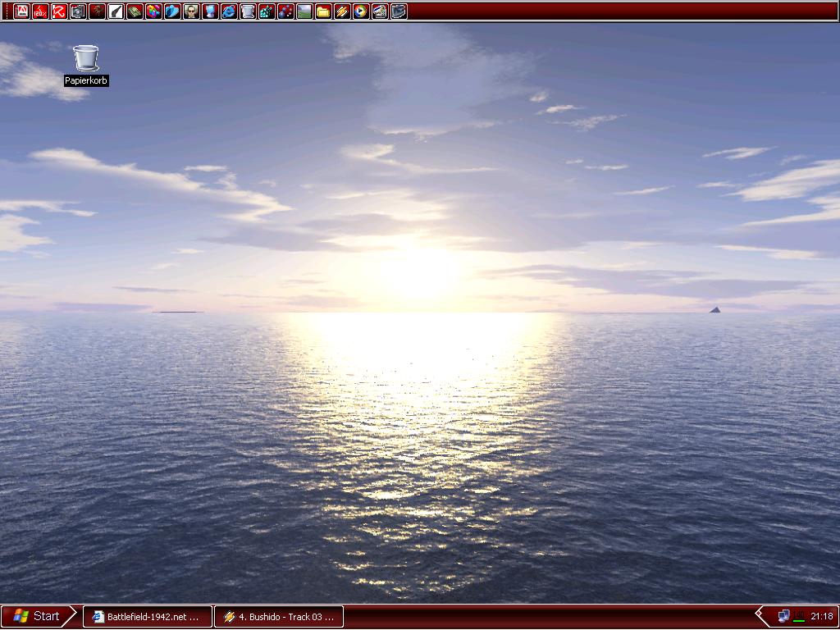
Task: Click the network connection tray icon
Action: pos(783,616)
